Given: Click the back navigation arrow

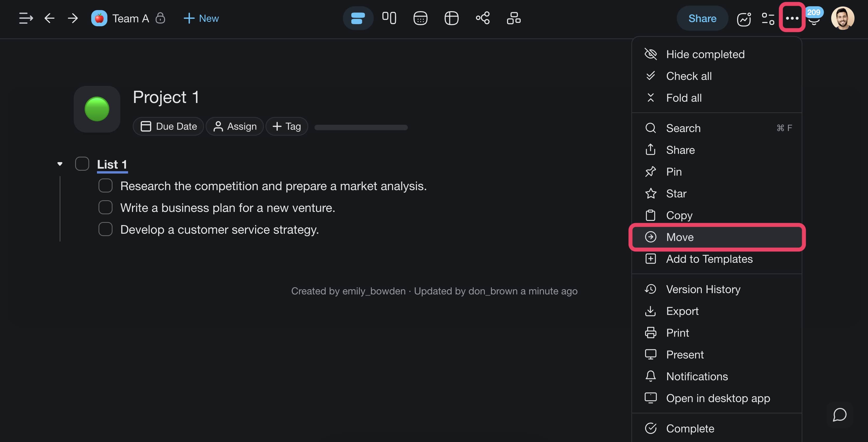Looking at the screenshot, I should [x=50, y=18].
